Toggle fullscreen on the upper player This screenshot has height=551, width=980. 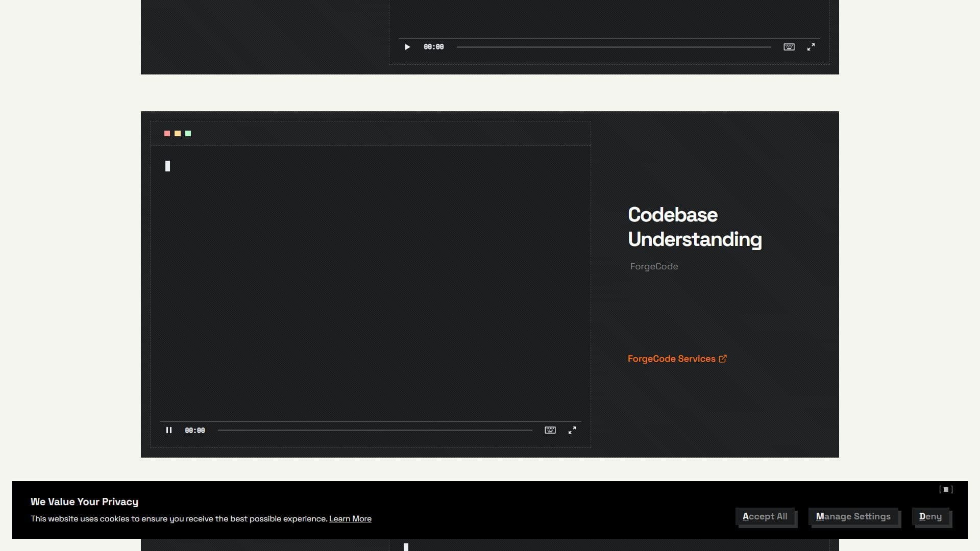point(811,47)
